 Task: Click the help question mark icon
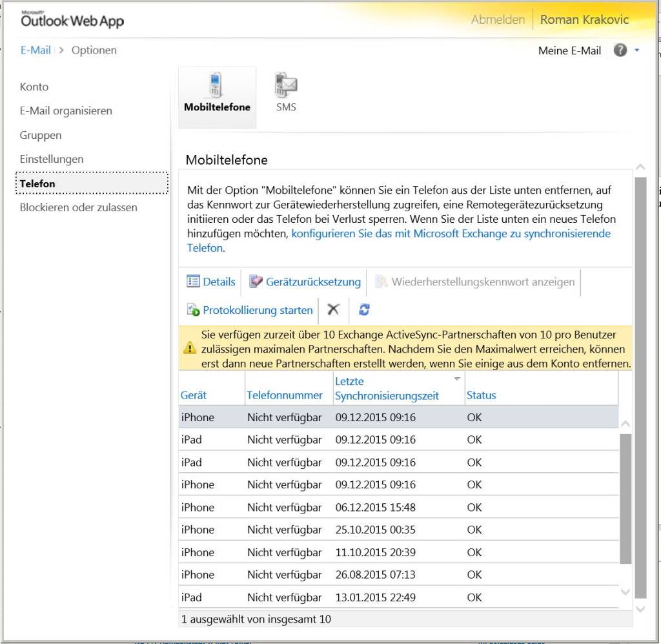[x=620, y=50]
